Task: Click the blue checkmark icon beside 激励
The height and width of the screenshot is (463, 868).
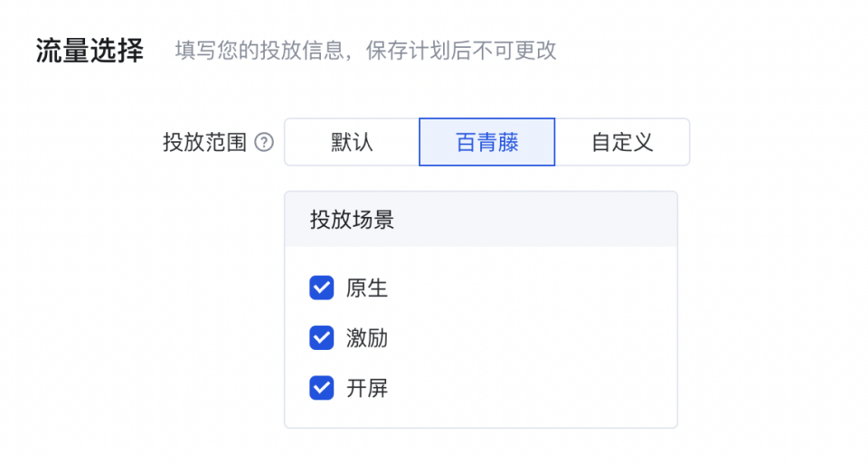Action: point(322,338)
